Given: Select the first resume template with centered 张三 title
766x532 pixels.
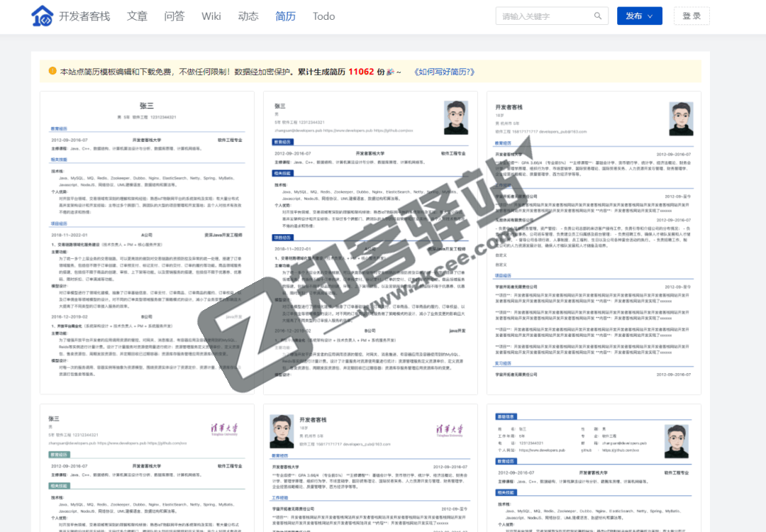Looking at the screenshot, I should (147, 241).
